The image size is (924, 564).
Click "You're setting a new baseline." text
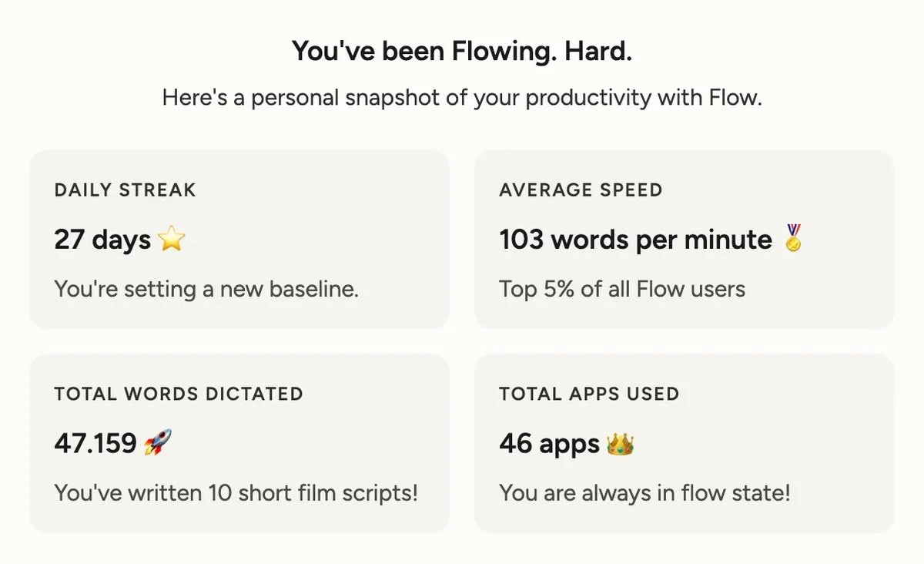(206, 290)
